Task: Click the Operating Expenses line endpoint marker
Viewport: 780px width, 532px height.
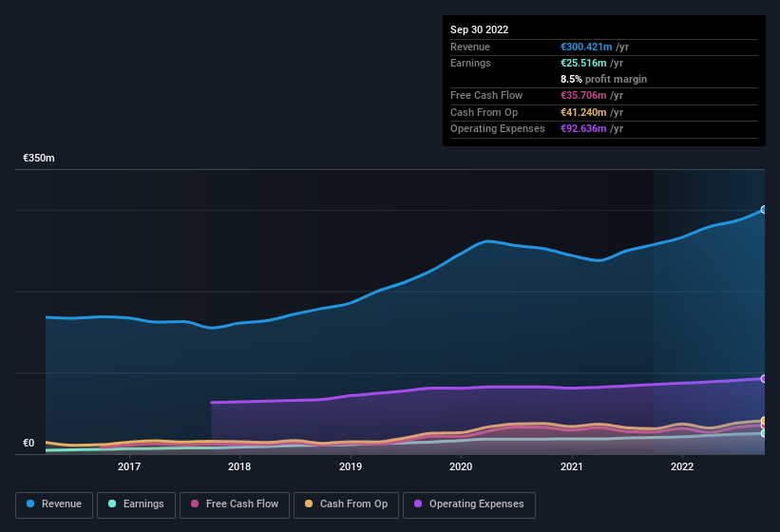Action: [764, 378]
